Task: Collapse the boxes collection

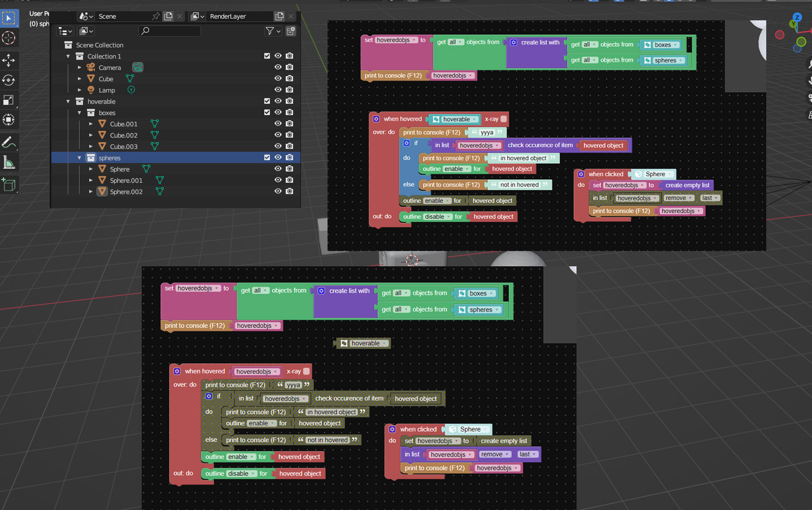Action: 80,112
